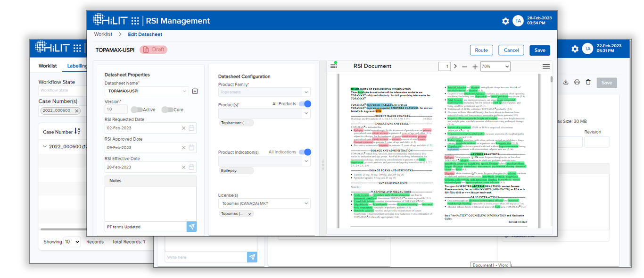Toggle the Active switch

pyautogui.click(x=136, y=110)
